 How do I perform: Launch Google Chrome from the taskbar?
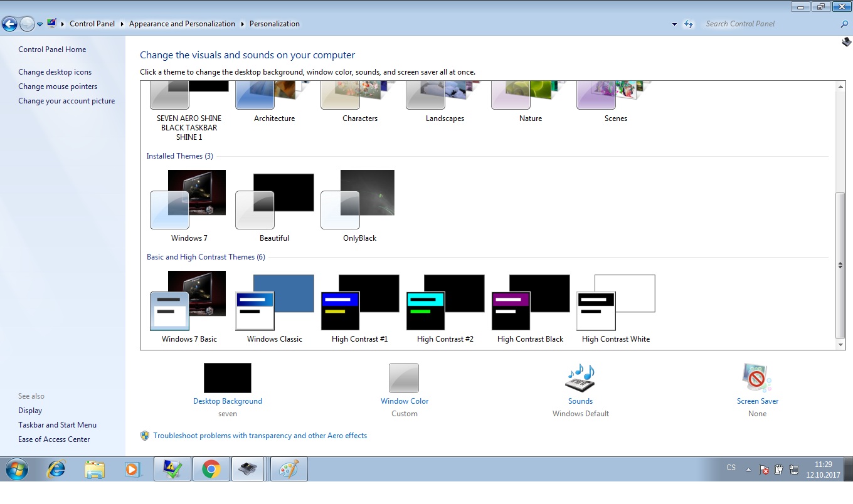pos(211,469)
